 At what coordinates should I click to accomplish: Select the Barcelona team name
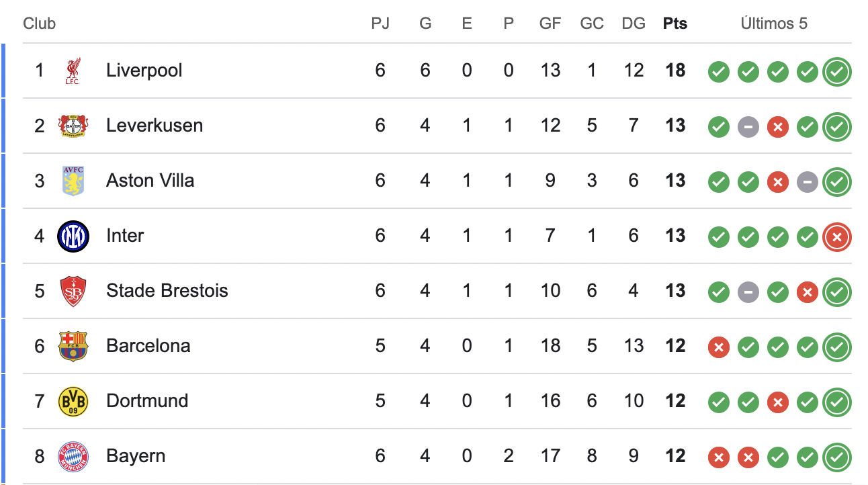pyautogui.click(x=148, y=346)
